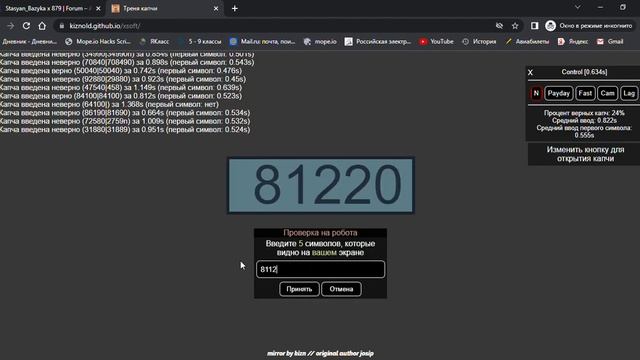
Task: Open the tab search chevron
Action: click(x=578, y=7)
